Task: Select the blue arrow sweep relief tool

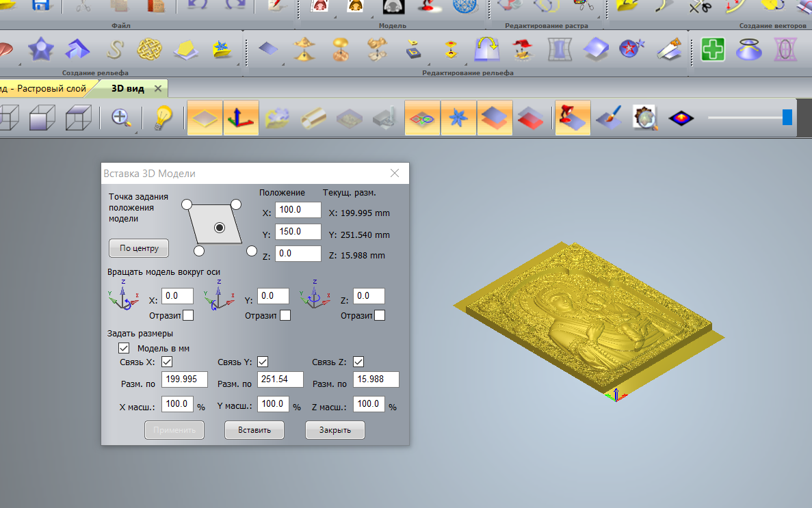Action: click(x=77, y=50)
